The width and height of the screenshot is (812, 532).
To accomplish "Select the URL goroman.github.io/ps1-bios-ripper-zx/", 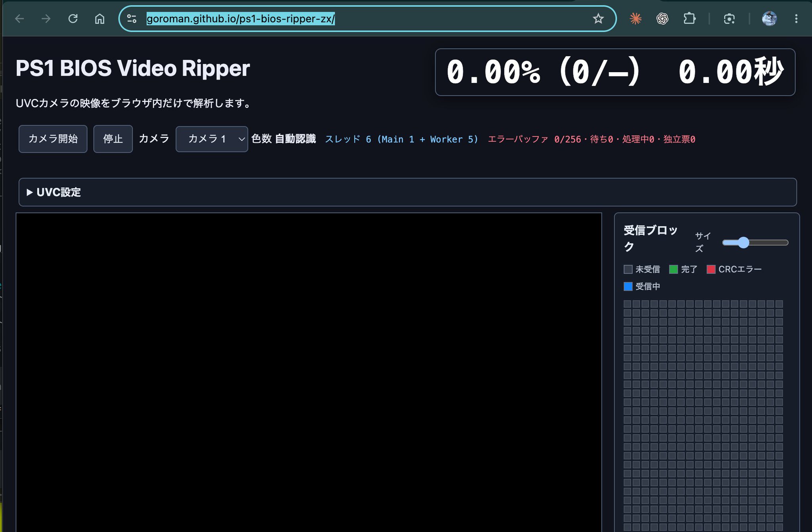I will [241, 19].
